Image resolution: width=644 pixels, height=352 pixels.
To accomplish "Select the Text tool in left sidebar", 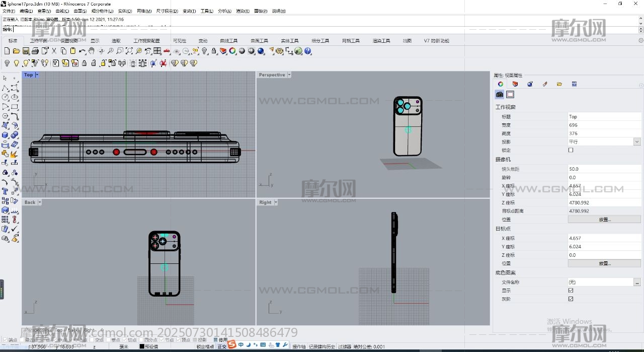I will (x=5, y=191).
